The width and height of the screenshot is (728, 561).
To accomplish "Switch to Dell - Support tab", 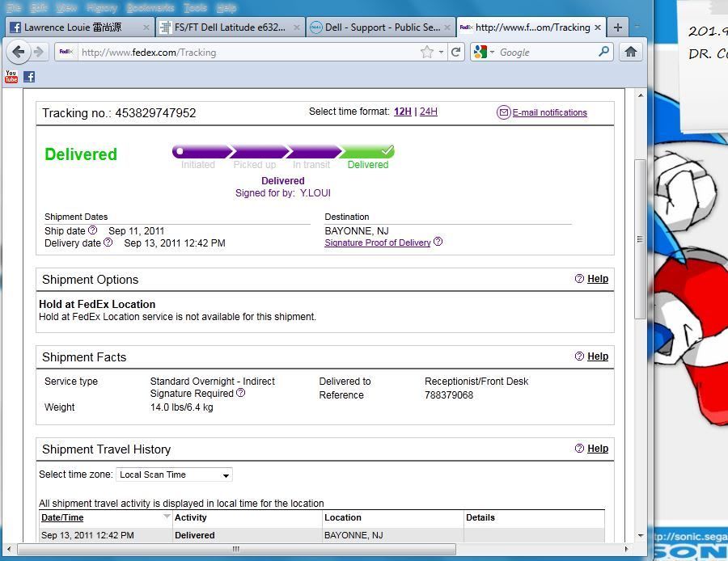I will point(381,27).
